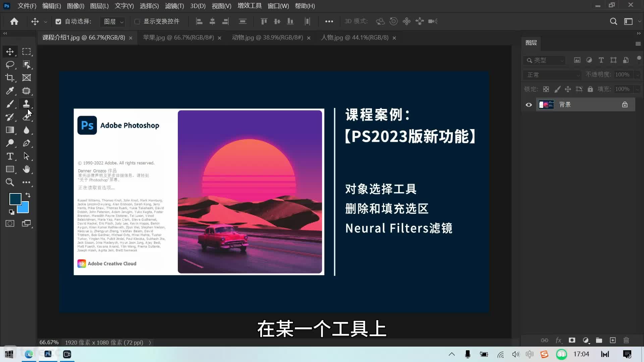Viewport: 644px width, 362px height.
Task: Swap foreground and background colors
Action: point(28,195)
